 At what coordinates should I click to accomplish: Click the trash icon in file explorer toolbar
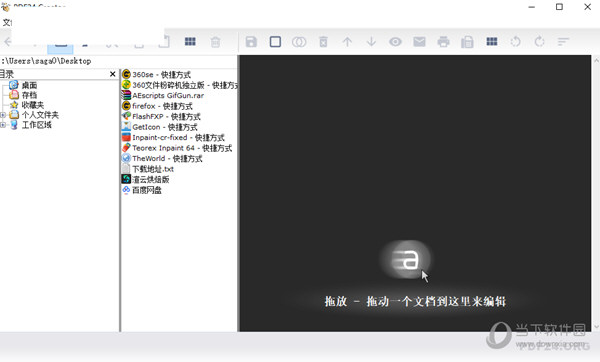point(215,42)
